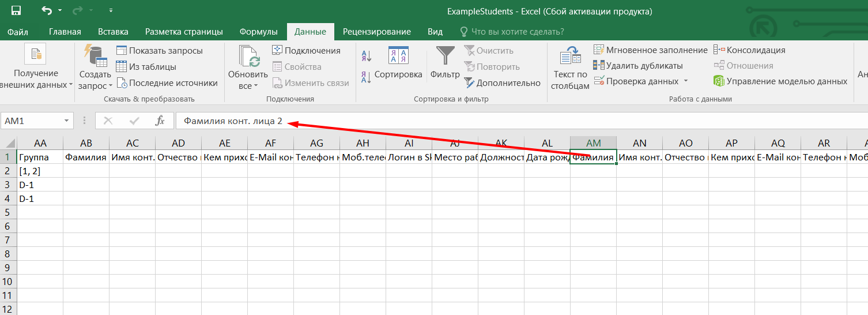Open the Name Box dropdown arrow
Screen dimensions: 868x315
[67, 121]
